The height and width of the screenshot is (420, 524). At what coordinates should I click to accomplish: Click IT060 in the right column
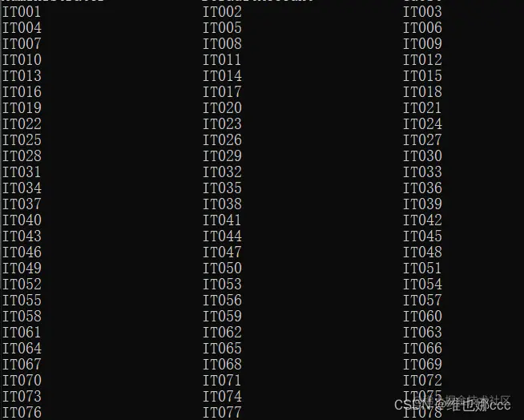[422, 317]
